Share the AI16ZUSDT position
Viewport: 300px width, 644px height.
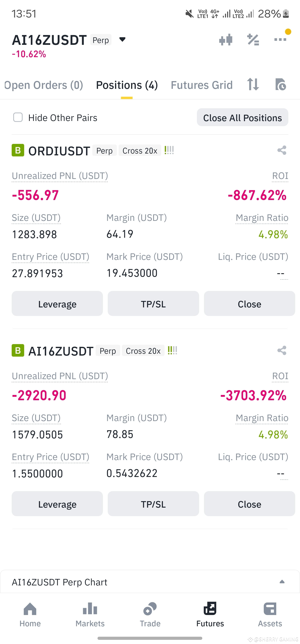282,350
